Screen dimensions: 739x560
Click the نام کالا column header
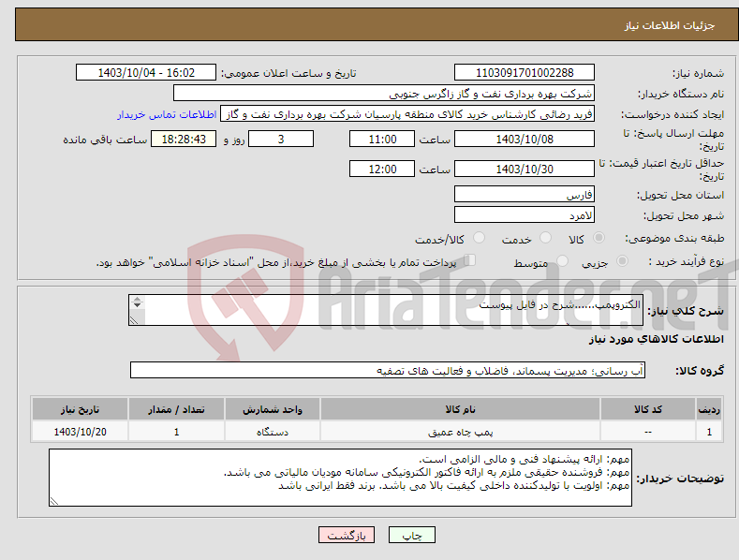[460, 409]
